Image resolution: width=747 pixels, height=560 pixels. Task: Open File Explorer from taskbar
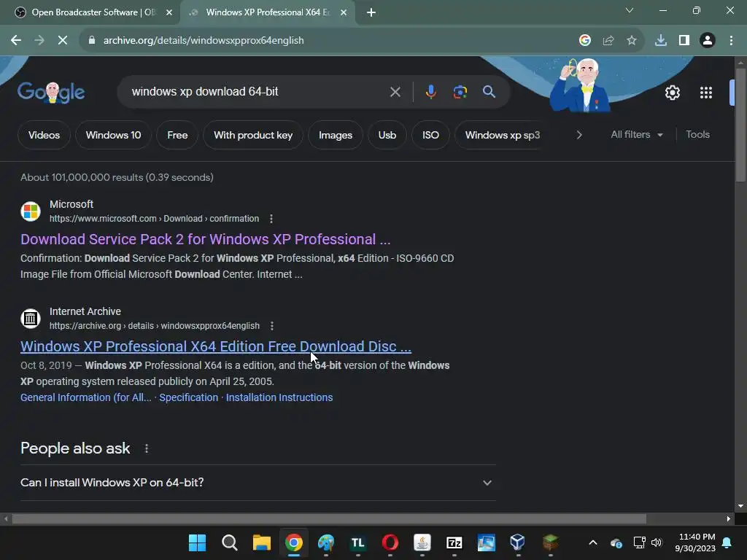262,542
